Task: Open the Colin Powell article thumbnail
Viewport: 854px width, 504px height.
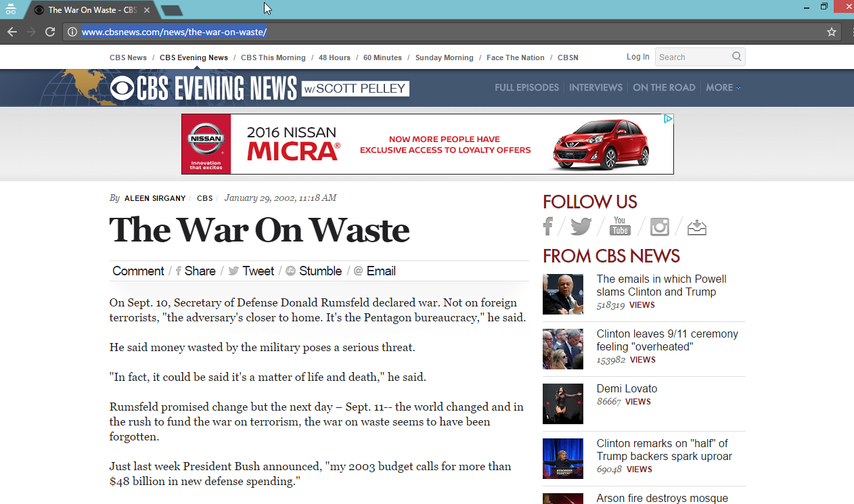Action: click(562, 294)
